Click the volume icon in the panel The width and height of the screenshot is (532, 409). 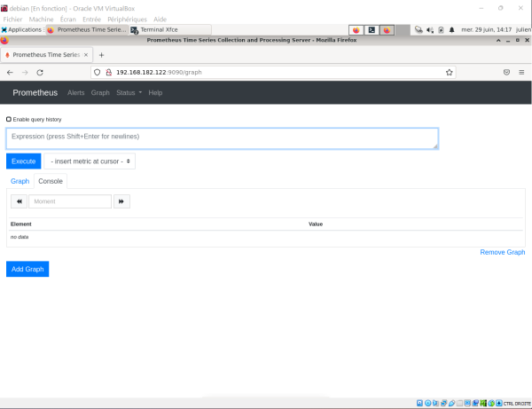[x=430, y=30]
